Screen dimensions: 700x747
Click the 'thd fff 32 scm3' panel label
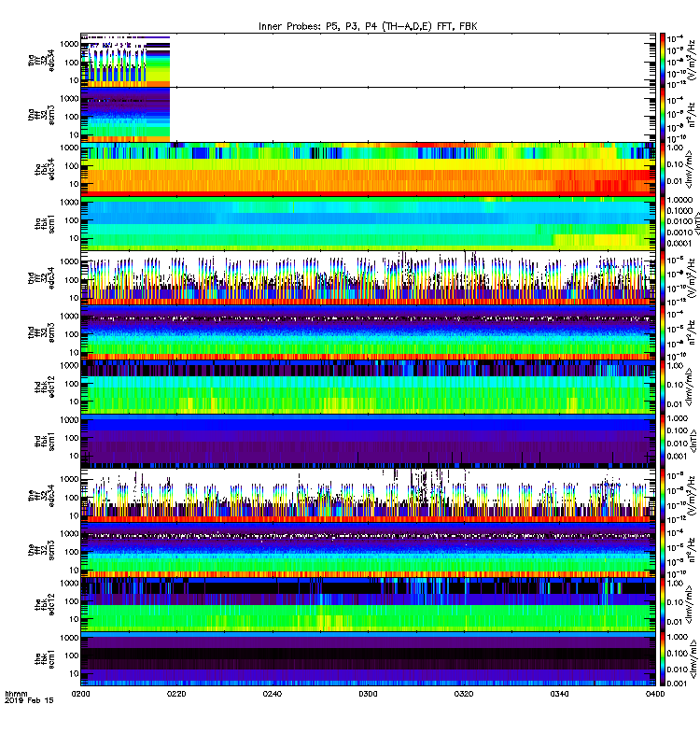pos(41,332)
